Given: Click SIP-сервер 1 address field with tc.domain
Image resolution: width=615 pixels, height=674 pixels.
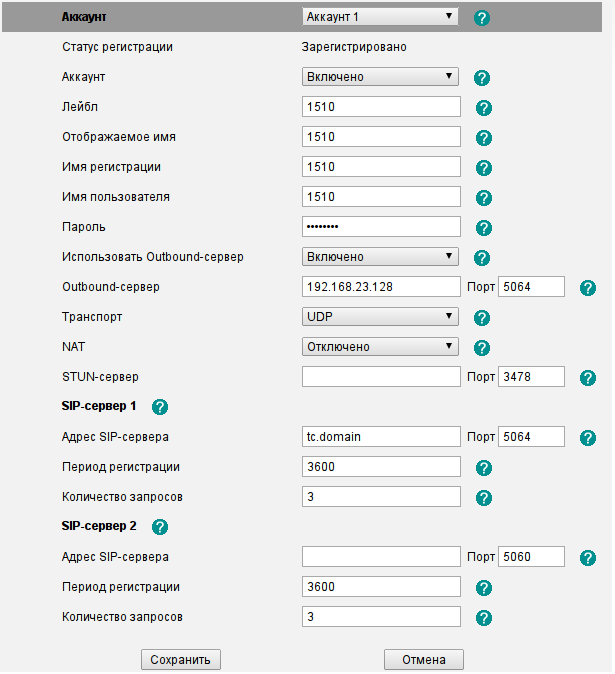Looking at the screenshot, I should click(380, 437).
